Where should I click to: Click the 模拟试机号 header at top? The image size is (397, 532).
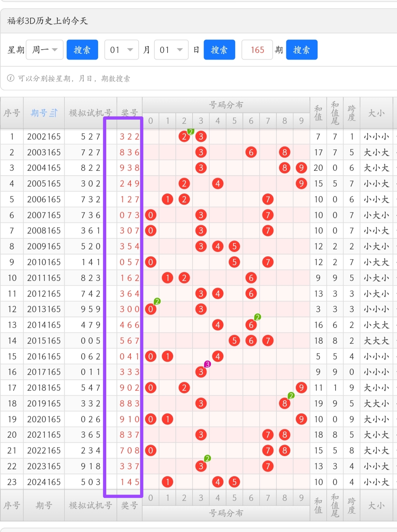pos(90,113)
